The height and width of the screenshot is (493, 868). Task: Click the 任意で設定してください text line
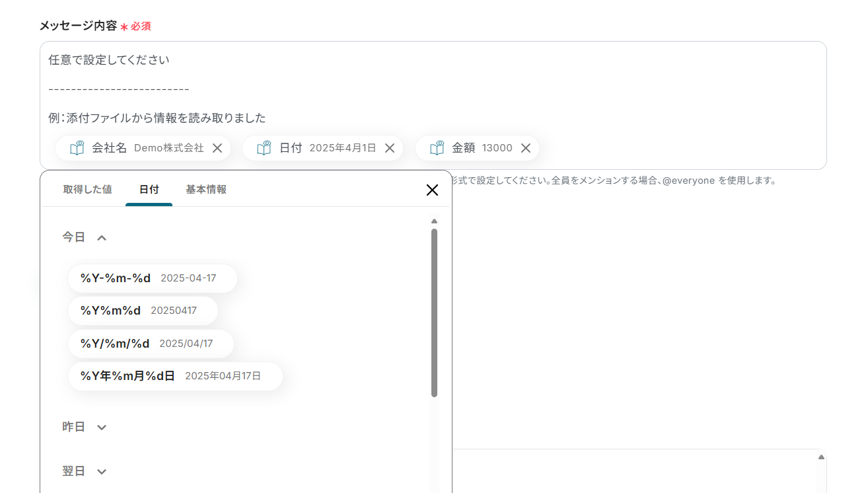point(109,60)
